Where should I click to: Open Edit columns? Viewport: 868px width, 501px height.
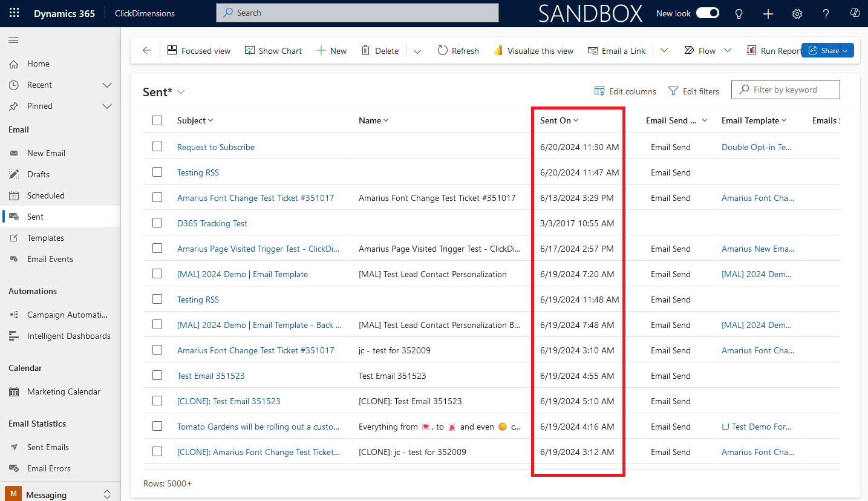point(625,91)
